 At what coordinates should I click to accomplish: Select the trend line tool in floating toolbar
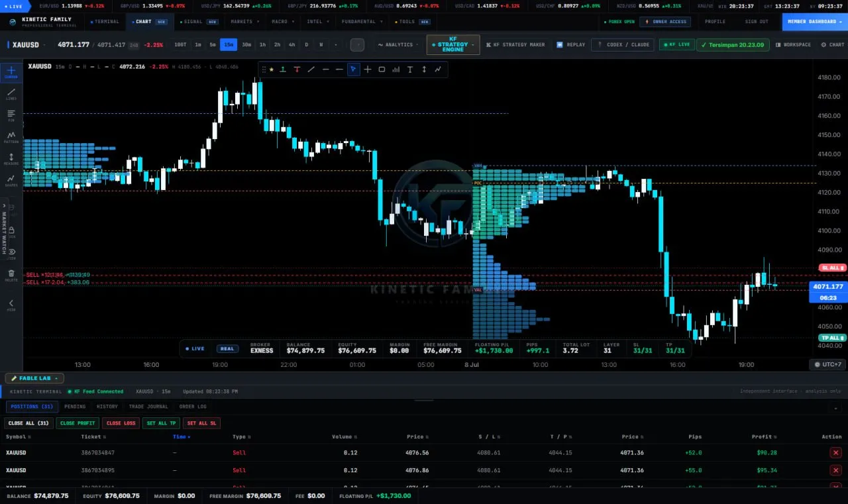click(x=311, y=70)
